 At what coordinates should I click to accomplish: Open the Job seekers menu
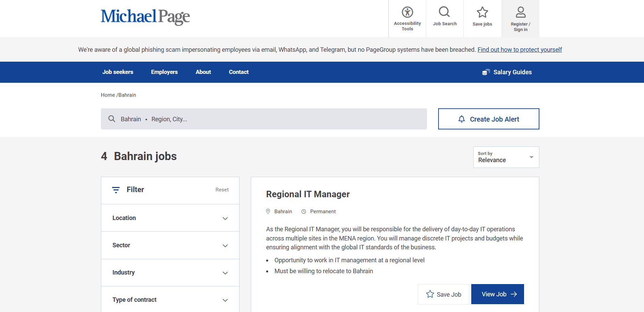(x=118, y=72)
